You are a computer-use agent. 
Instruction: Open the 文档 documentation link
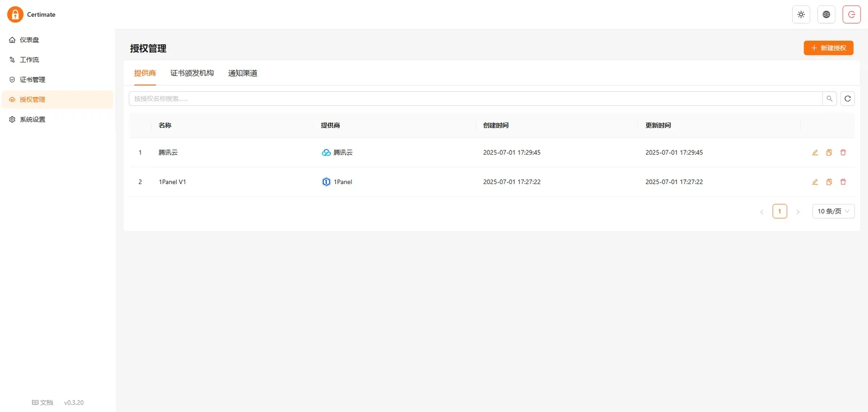pyautogui.click(x=42, y=403)
